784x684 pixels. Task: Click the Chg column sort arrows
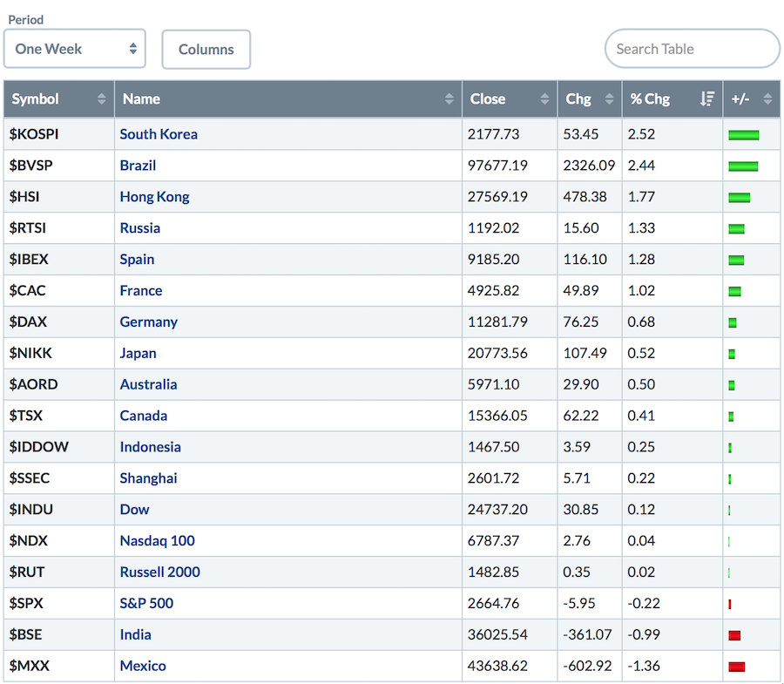[x=609, y=99]
